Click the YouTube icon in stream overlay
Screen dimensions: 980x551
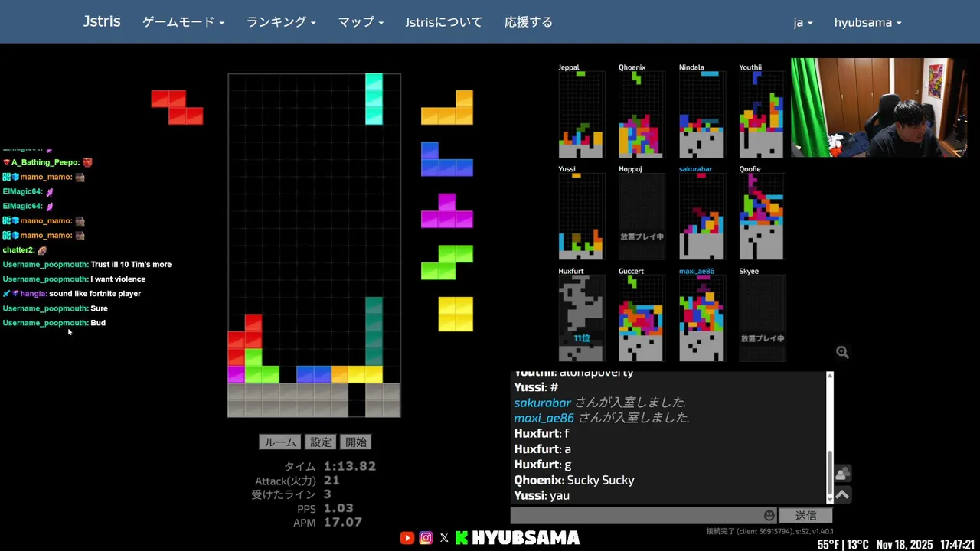tap(407, 538)
